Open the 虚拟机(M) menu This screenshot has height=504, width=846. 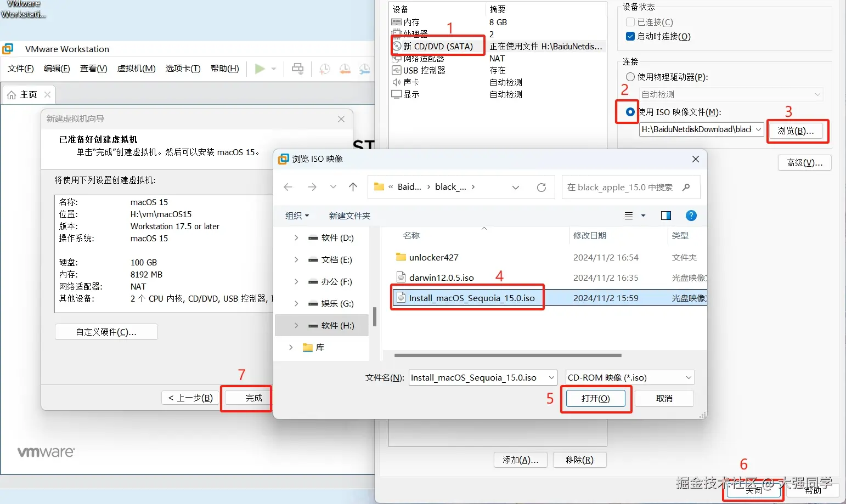137,69
